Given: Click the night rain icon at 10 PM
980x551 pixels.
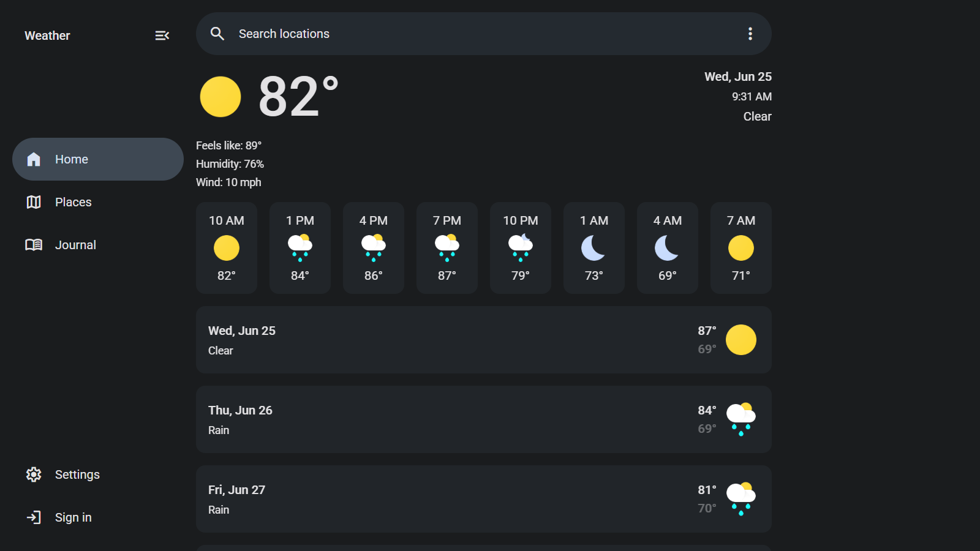Looking at the screenshot, I should pyautogui.click(x=521, y=248).
